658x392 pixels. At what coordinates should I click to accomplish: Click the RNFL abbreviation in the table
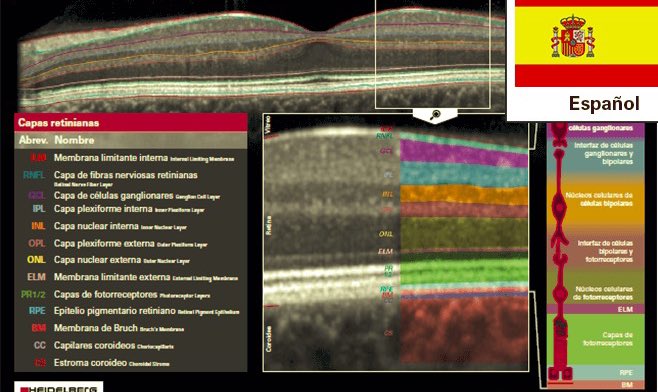pos(34,175)
